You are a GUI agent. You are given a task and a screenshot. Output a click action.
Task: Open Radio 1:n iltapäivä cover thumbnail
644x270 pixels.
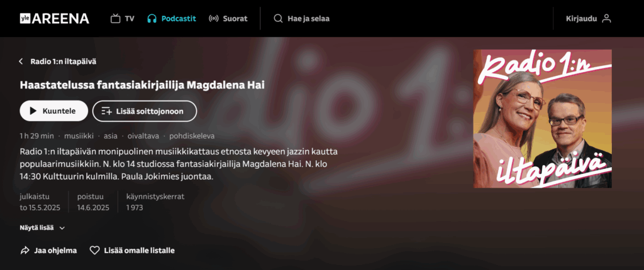point(543,119)
